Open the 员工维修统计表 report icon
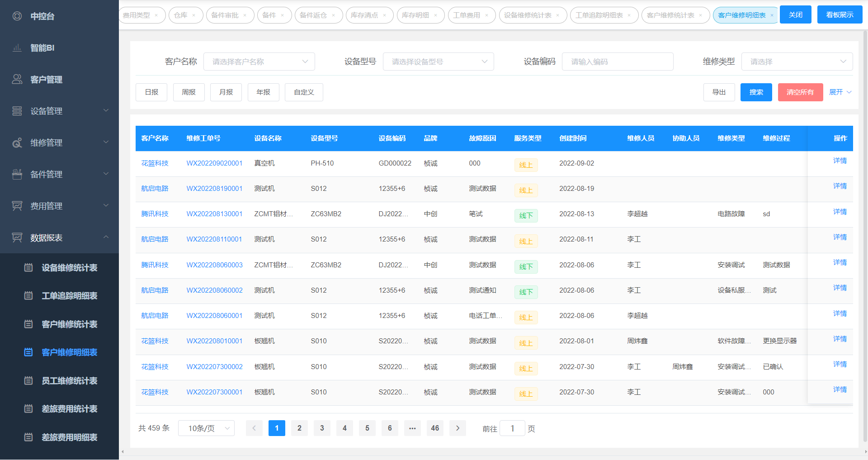868x460 pixels. point(28,381)
